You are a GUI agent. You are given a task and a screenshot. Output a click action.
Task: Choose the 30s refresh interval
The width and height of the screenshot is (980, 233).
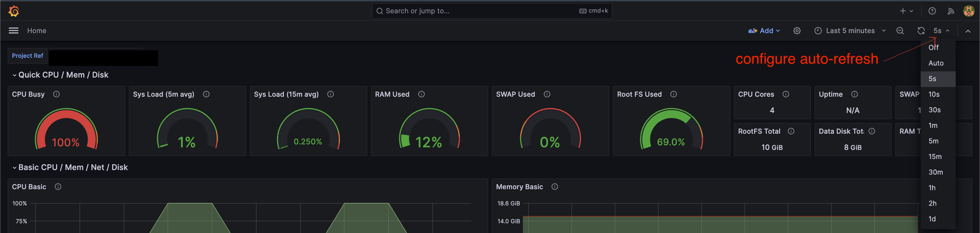(x=934, y=110)
